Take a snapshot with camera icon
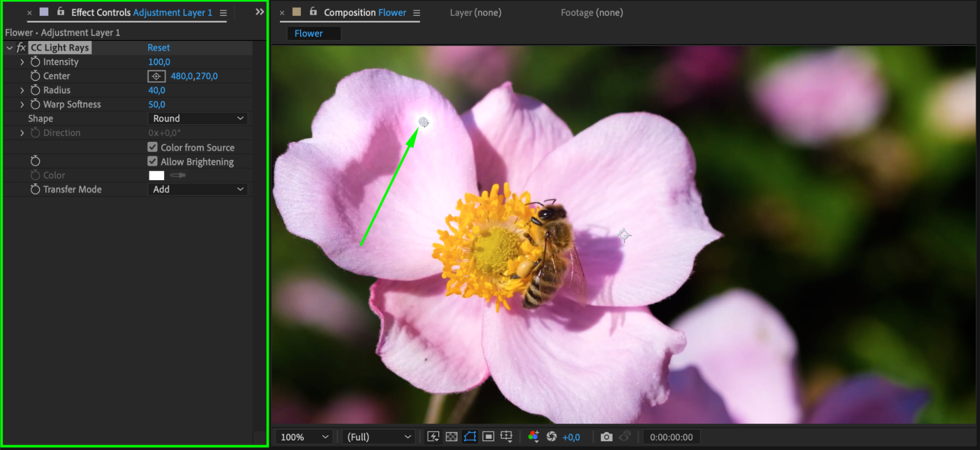This screenshot has height=450, width=980. (x=606, y=437)
